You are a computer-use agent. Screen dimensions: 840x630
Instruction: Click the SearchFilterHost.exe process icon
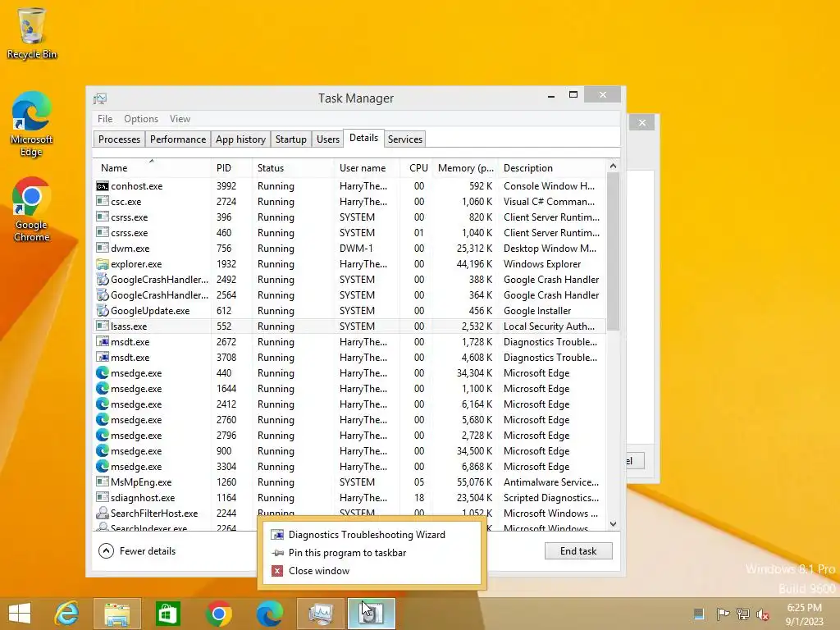[103, 513]
